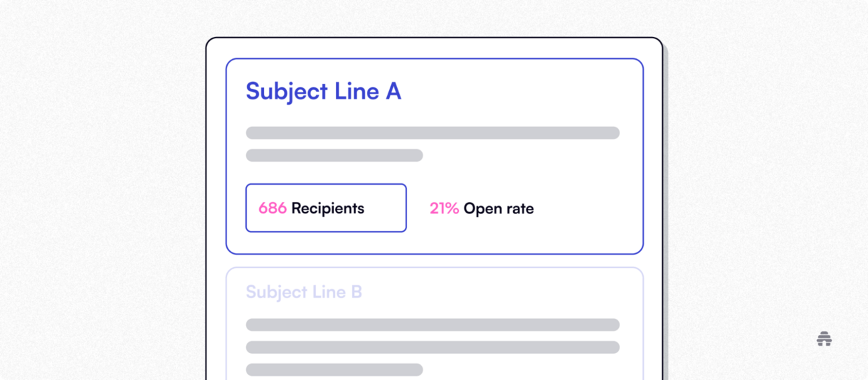Screen dimensions: 868x380
Task: Select the Open rate label
Action: click(498, 208)
